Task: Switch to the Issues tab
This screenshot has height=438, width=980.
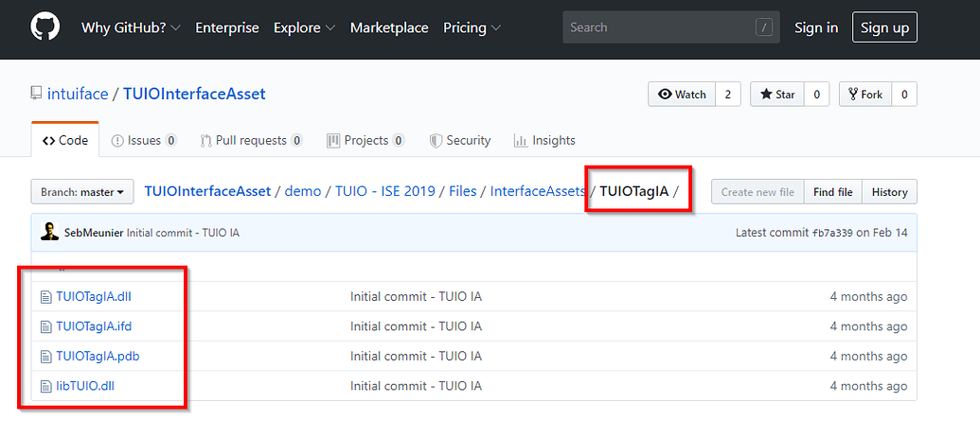Action: (144, 140)
